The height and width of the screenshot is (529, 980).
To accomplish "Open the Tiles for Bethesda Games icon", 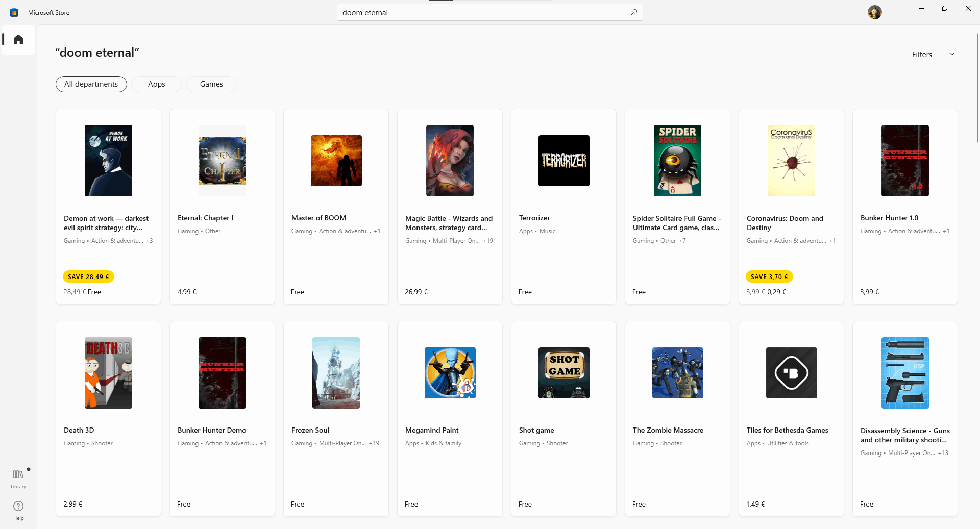I will pos(792,373).
